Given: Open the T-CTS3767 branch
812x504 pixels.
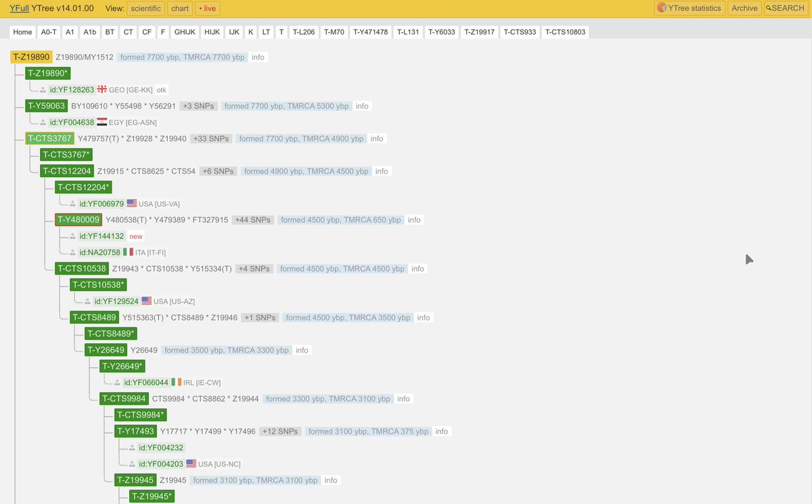Looking at the screenshot, I should point(49,138).
